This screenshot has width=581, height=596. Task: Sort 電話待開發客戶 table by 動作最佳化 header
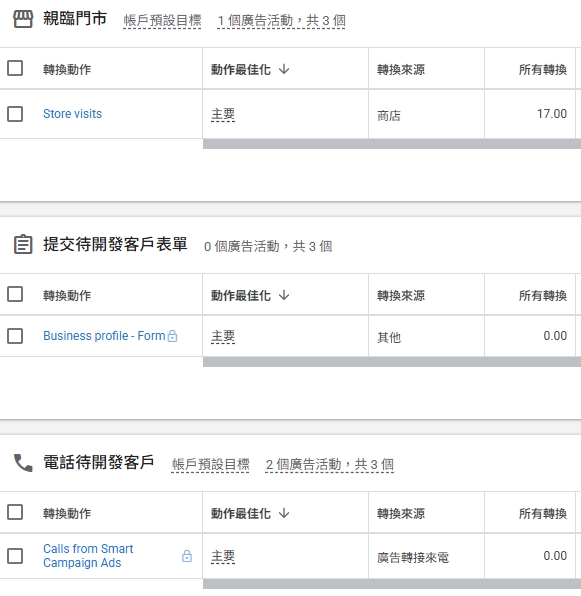[241, 514]
